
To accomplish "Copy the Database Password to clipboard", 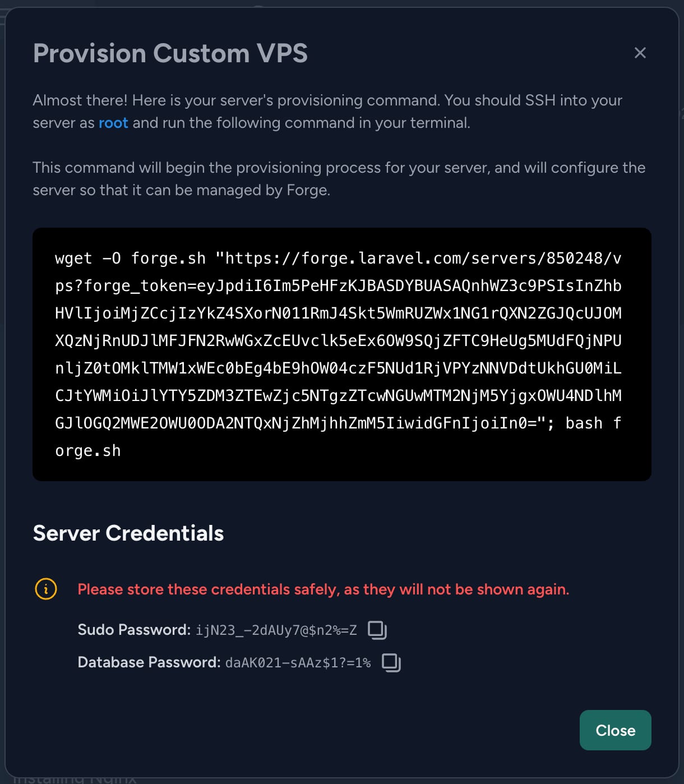I will point(391,662).
